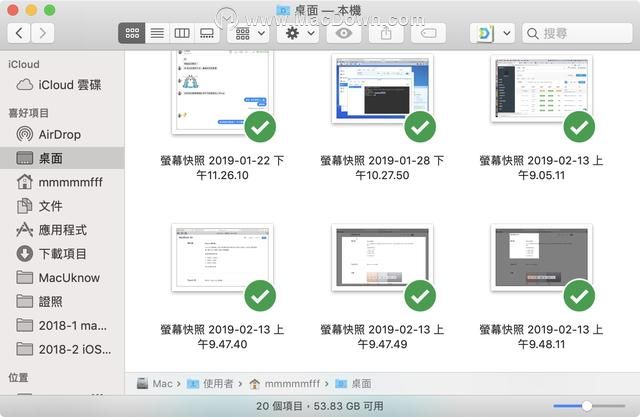This screenshot has height=417, width=640.
Task: Select screenshot thumbnail 2019-02-13 上午9.47.40
Action: [222, 257]
